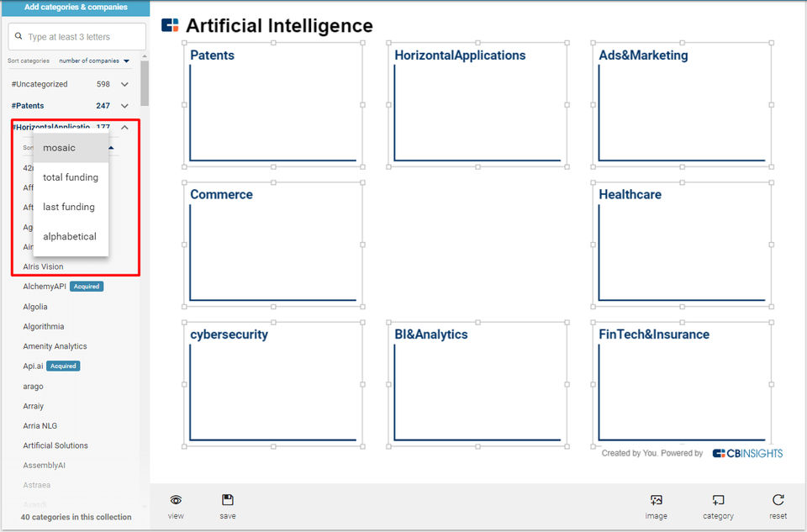Image resolution: width=807 pixels, height=532 pixels.
Task: Click Astraea in company list
Action: click(x=36, y=485)
